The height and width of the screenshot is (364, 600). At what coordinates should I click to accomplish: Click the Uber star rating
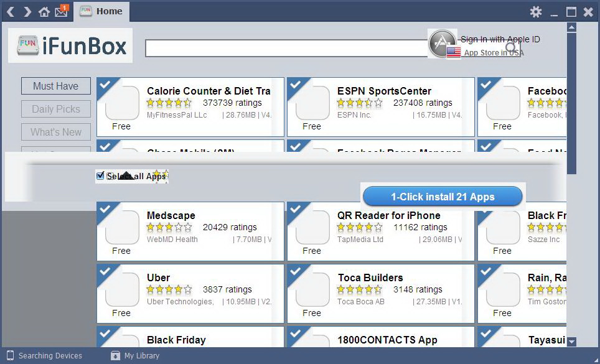tap(169, 289)
